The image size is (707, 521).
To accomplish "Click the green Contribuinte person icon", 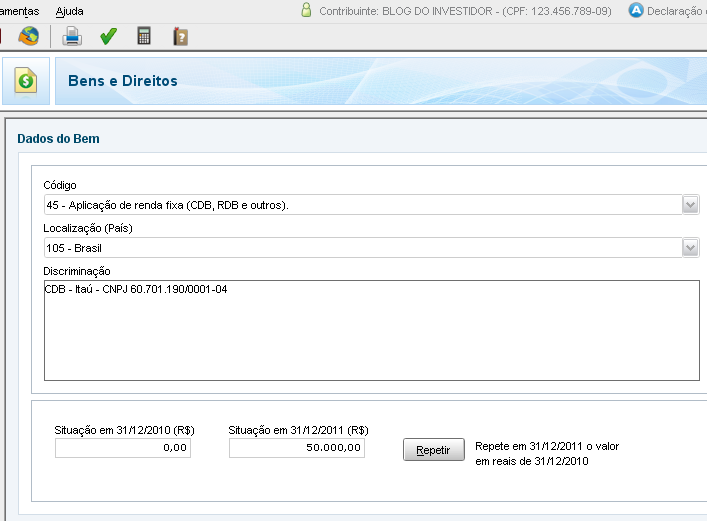I will click(306, 10).
